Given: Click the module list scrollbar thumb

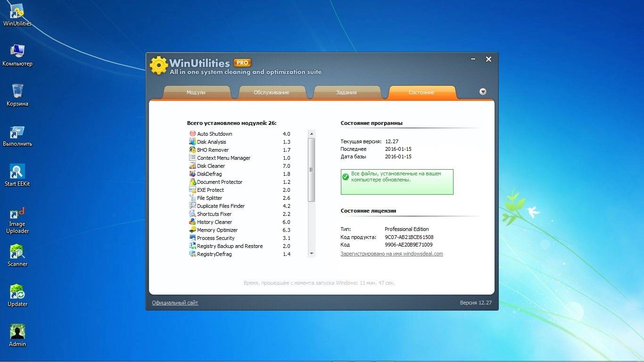Looking at the screenshot, I should coord(311,170).
